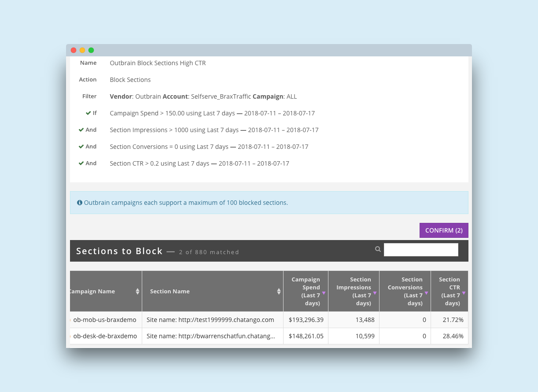This screenshot has width=538, height=392.
Task: Toggle Section Conversions column sort arrow
Action: pyautogui.click(x=426, y=293)
